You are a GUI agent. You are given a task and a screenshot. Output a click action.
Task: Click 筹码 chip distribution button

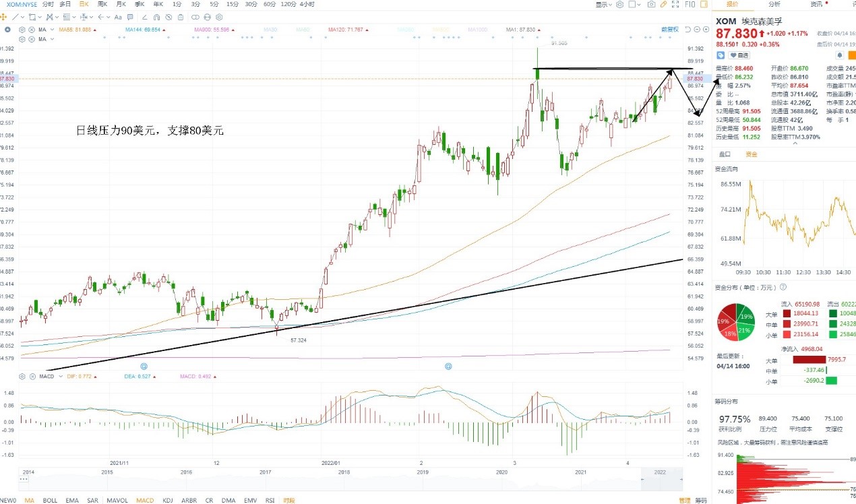pos(701,500)
